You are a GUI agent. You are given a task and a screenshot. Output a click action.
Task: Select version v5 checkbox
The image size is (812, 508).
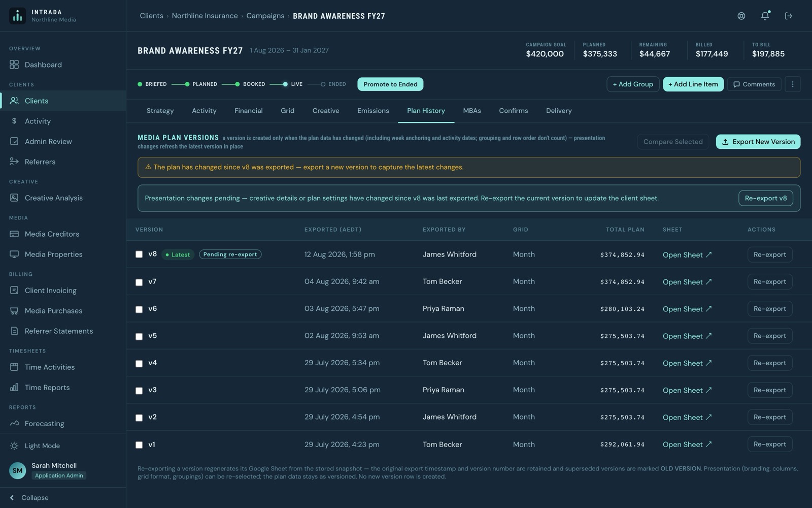tap(139, 336)
